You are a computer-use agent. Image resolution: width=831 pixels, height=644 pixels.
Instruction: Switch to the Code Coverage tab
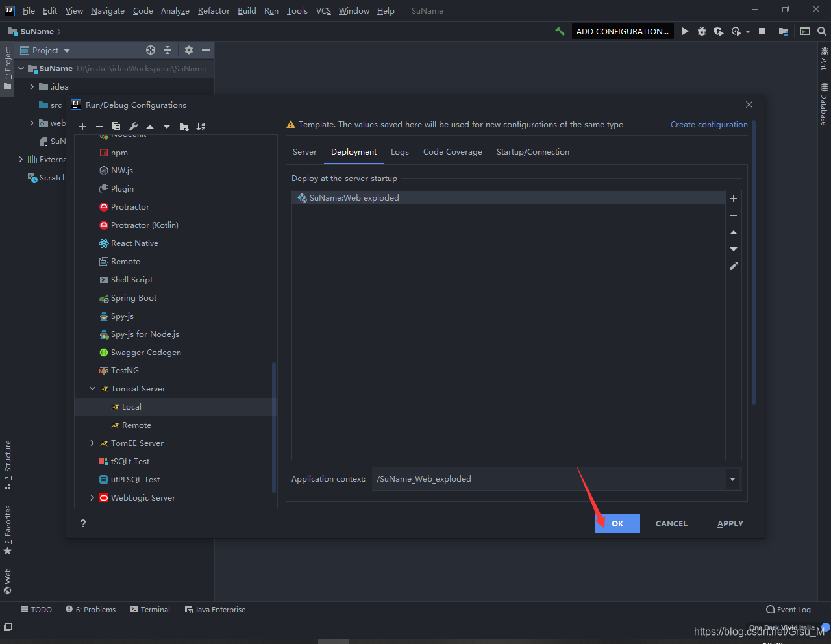click(453, 152)
